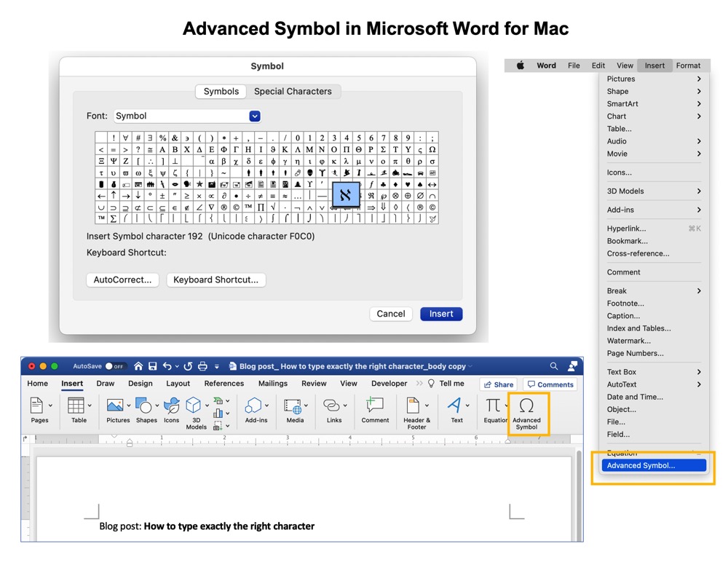Click the Tell me lightbulb icon
The width and height of the screenshot is (728, 578).
click(x=431, y=384)
